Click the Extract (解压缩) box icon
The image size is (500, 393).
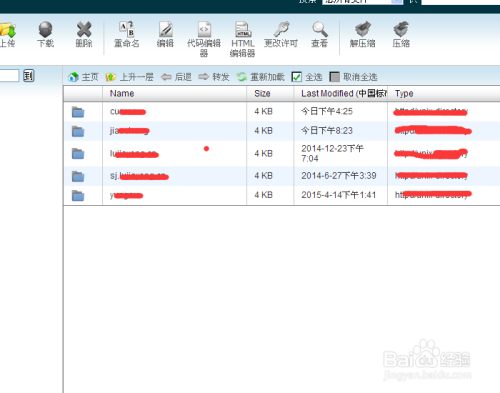click(x=363, y=29)
